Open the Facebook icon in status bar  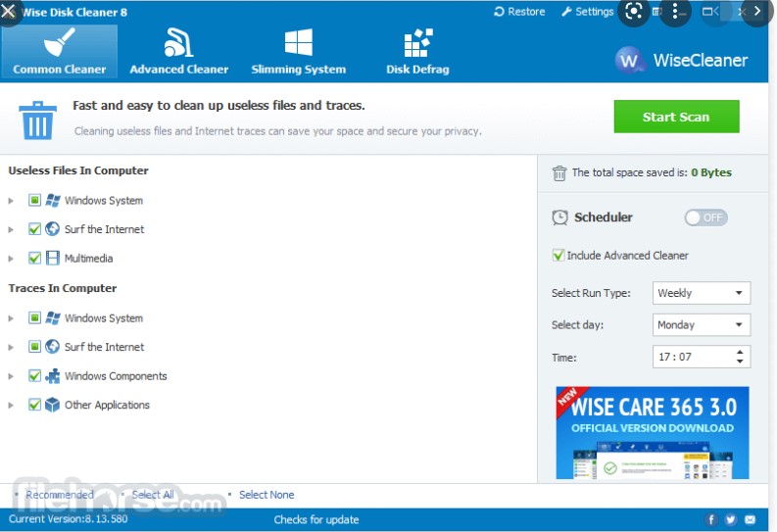point(711,519)
